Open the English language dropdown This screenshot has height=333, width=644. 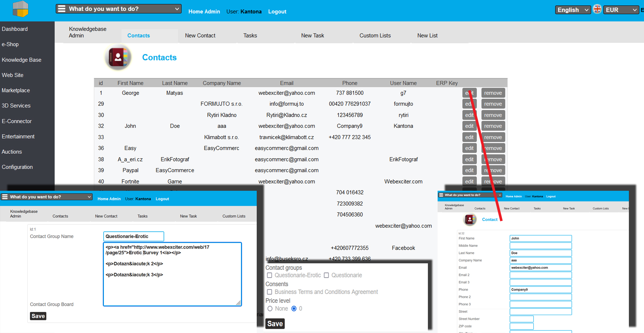[x=573, y=10]
